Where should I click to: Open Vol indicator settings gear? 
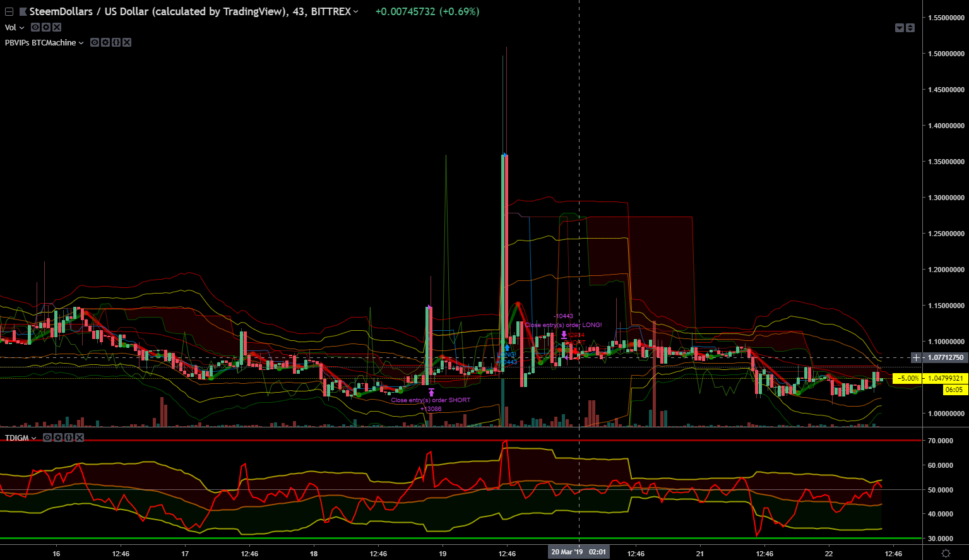[x=46, y=28]
